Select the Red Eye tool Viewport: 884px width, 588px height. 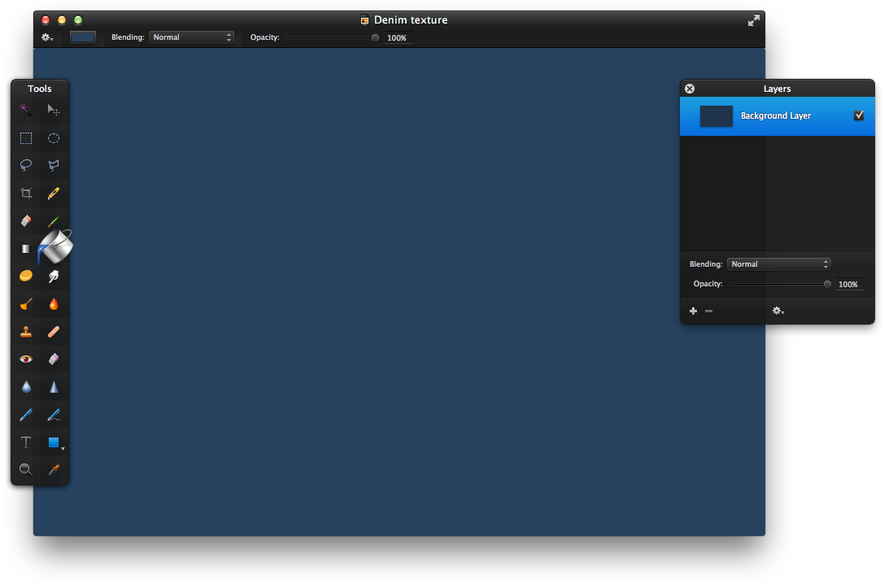pos(26,359)
